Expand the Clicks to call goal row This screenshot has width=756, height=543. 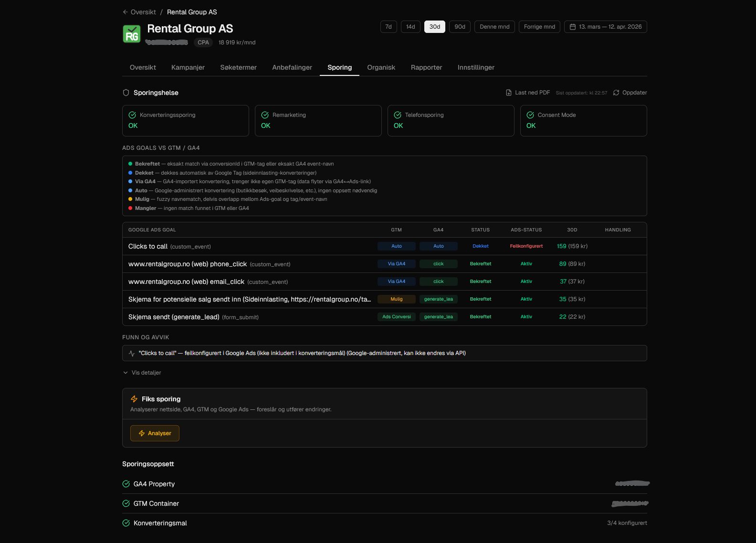tap(148, 246)
